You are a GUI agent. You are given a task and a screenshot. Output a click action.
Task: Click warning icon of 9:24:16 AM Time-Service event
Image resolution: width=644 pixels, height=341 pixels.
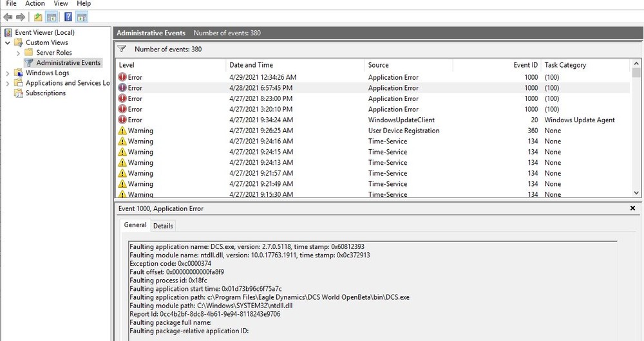coord(122,141)
